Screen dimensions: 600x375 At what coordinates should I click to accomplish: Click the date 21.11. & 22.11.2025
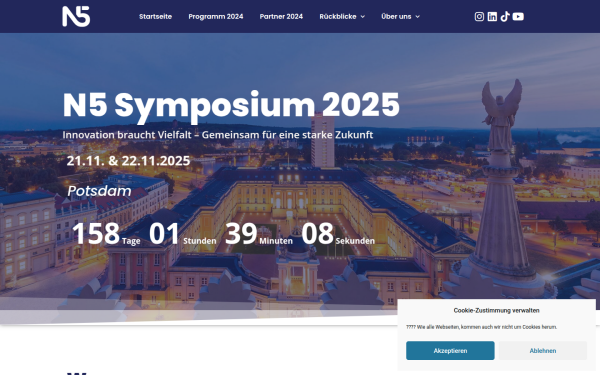coord(128,161)
